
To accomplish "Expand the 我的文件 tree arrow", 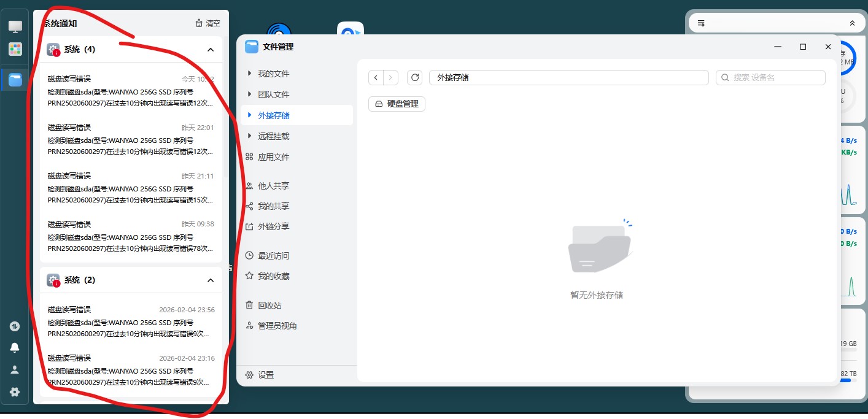I will coord(249,74).
